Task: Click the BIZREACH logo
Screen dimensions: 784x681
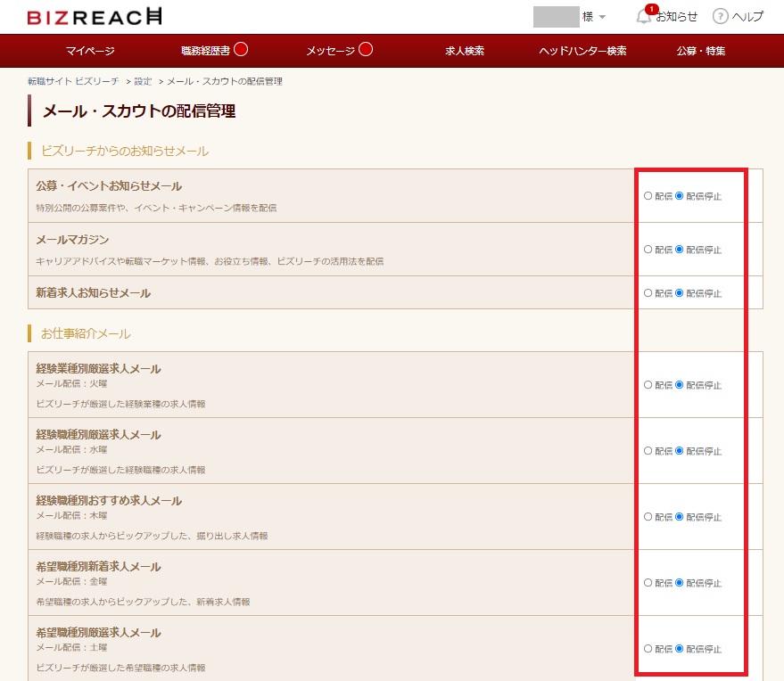Action: point(95,17)
